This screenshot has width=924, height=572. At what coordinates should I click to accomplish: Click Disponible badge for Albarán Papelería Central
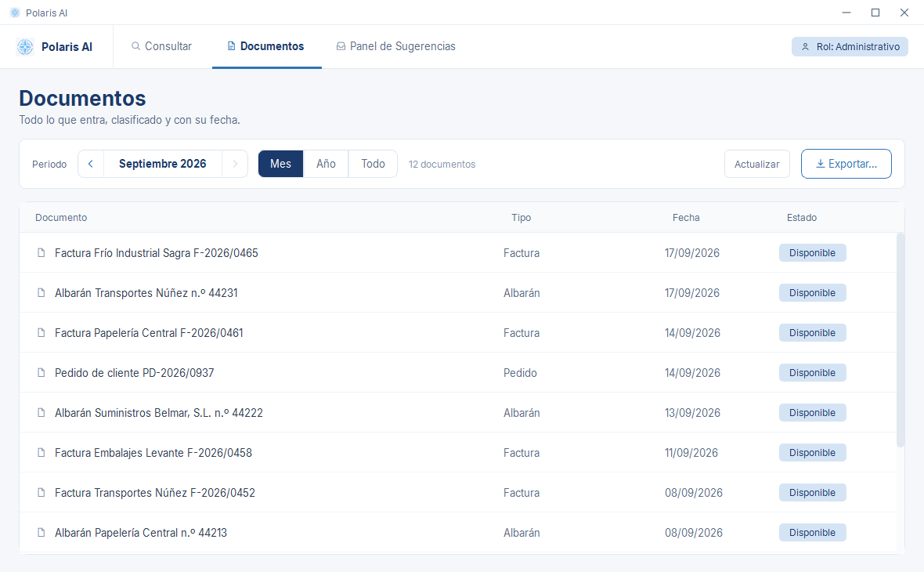[812, 533]
